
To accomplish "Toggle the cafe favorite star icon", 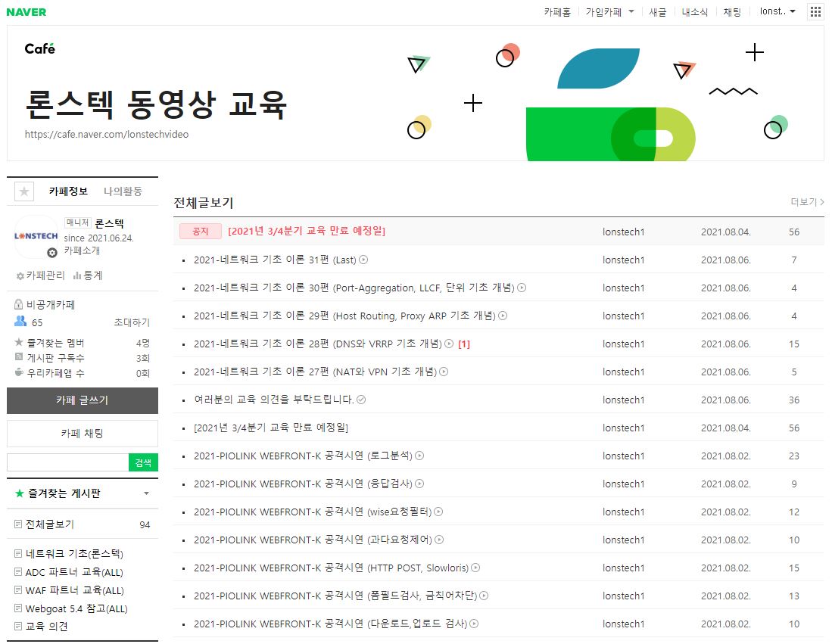I will pos(24,191).
